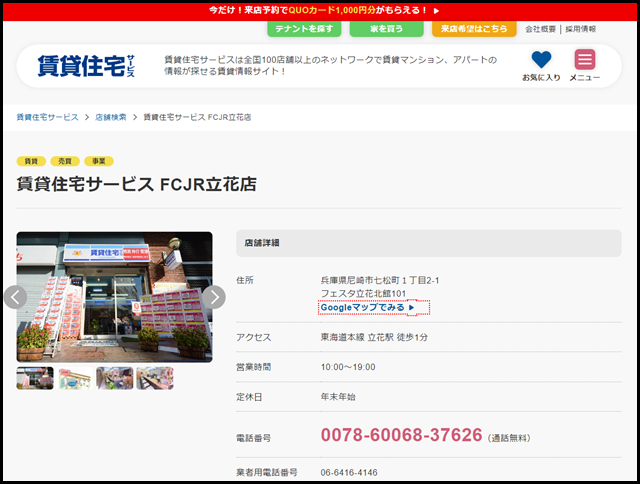Open the 会社概要 link
The height and width of the screenshot is (484, 640).
[x=540, y=29]
